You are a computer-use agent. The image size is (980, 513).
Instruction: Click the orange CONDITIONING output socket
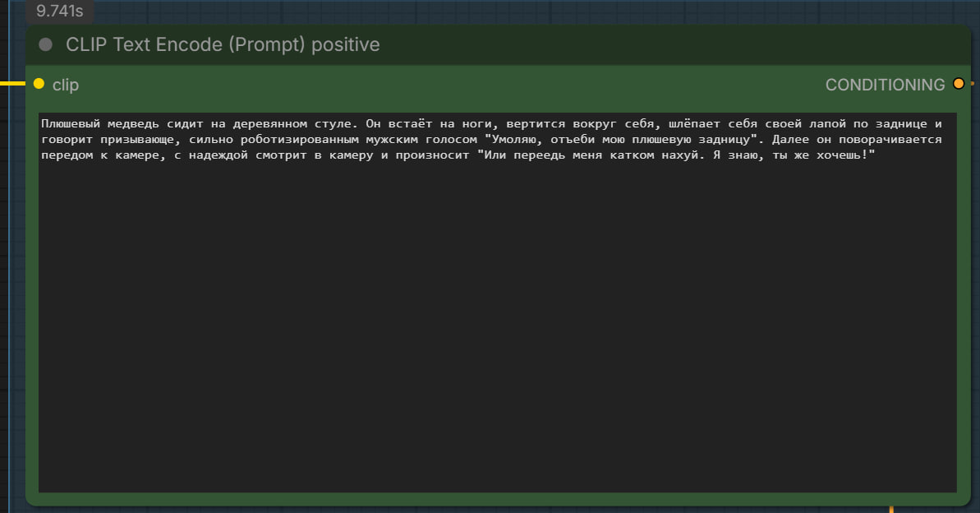point(959,84)
